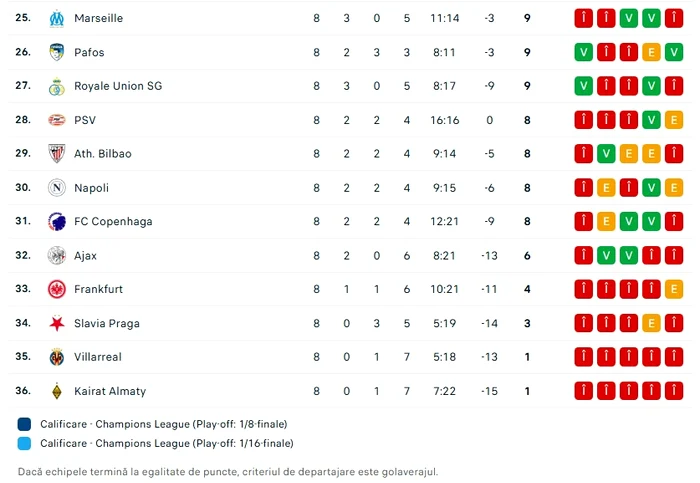The image size is (700, 483).
Task: Click Frankfurt's yellow E form badge
Action: (x=674, y=289)
